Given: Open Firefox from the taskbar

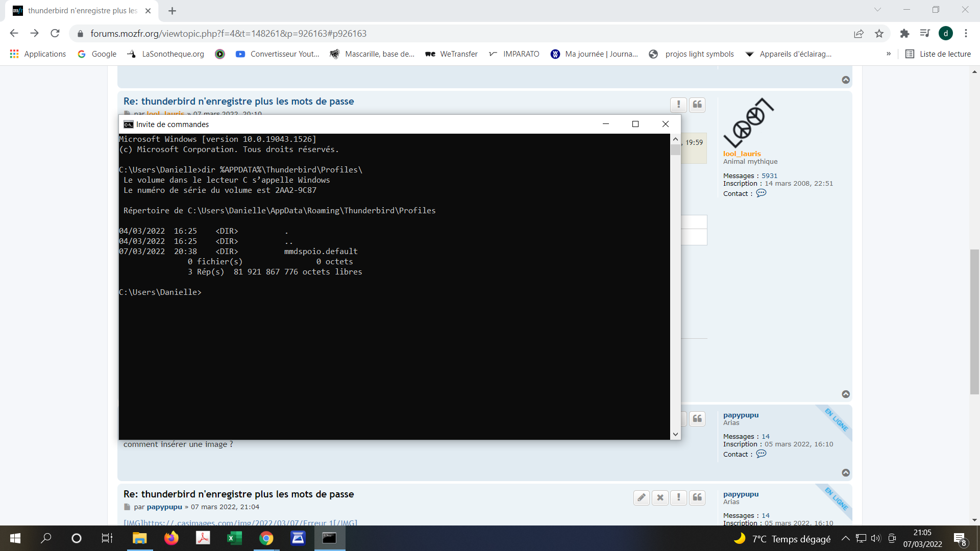Looking at the screenshot, I should coord(171,538).
